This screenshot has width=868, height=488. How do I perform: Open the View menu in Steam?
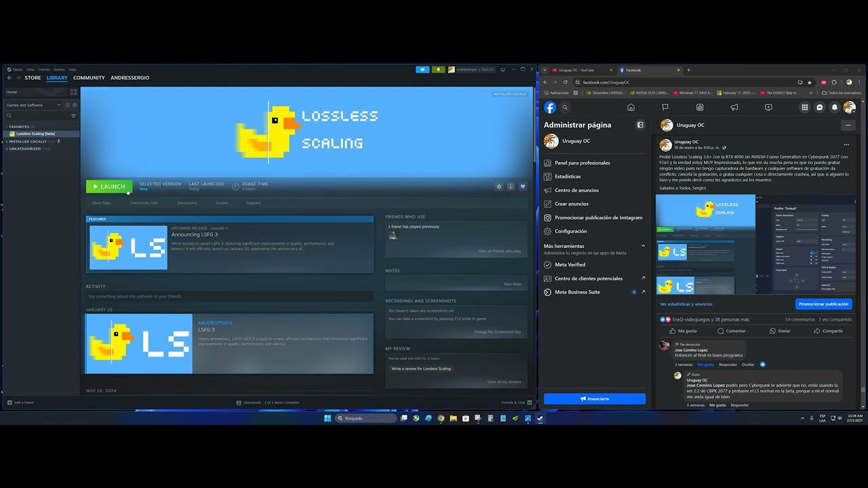(31, 69)
